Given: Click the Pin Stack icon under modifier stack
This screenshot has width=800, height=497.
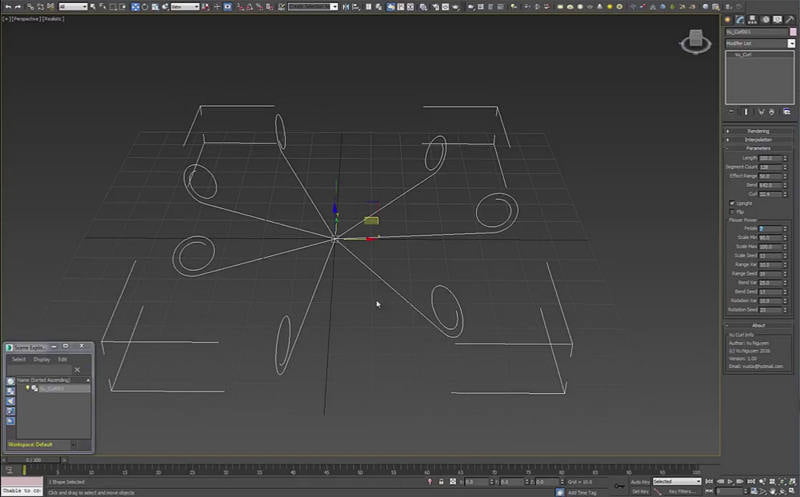Looking at the screenshot, I should click(x=731, y=112).
